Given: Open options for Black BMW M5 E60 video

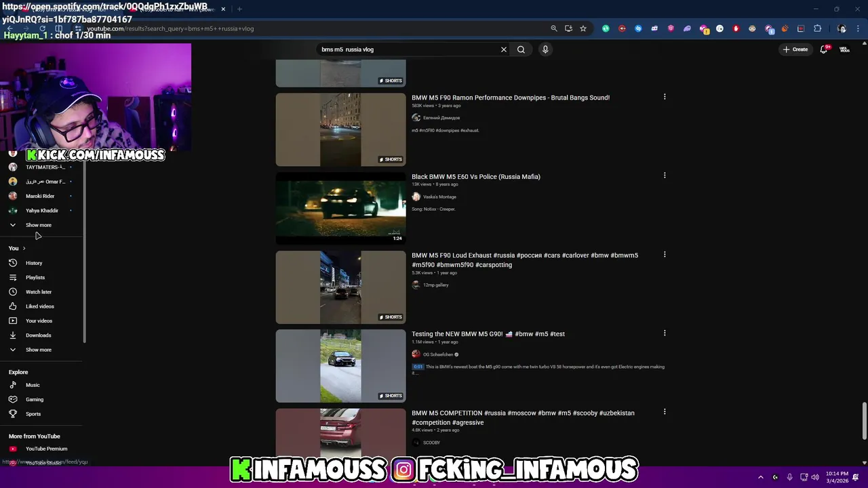Looking at the screenshot, I should (665, 176).
